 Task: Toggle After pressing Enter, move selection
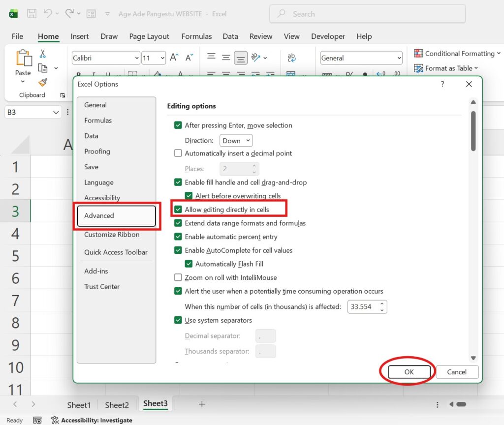pos(178,125)
